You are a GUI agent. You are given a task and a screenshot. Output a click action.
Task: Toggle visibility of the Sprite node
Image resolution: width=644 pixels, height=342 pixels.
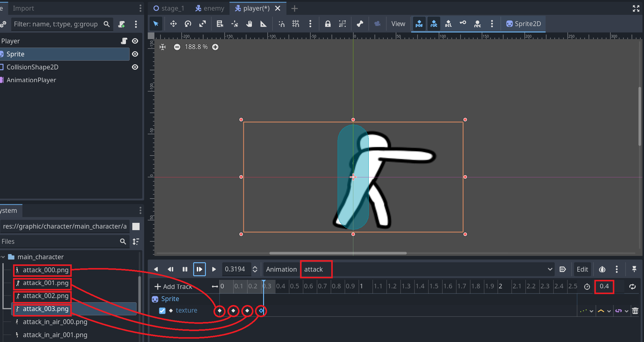pos(135,54)
